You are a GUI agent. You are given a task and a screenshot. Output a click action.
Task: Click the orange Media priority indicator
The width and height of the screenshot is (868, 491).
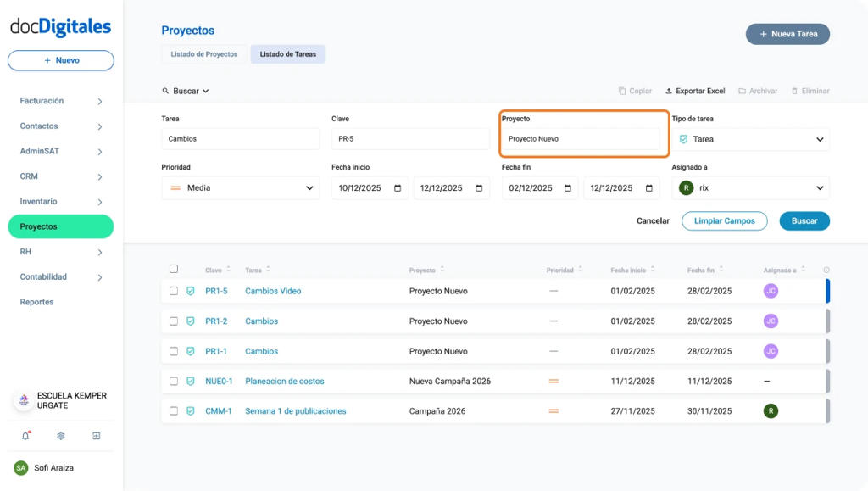[x=174, y=187]
